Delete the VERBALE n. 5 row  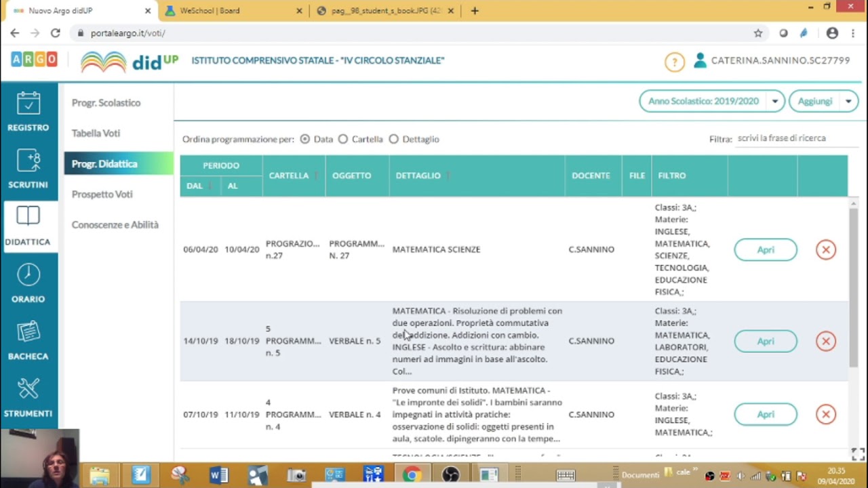click(825, 341)
